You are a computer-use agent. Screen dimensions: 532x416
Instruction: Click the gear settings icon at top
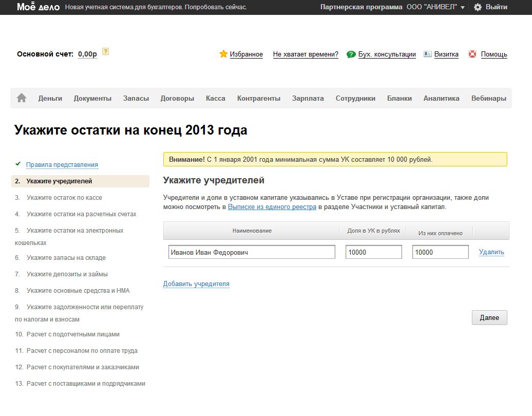478,7
